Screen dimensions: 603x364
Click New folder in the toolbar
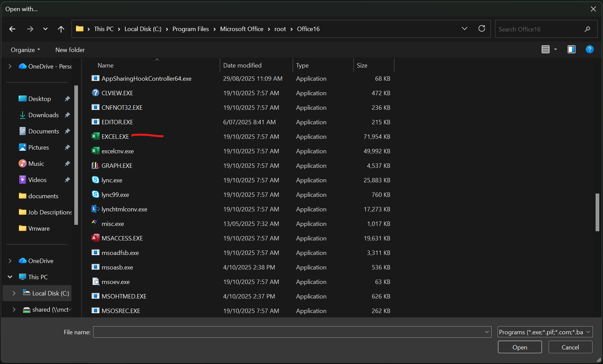pyautogui.click(x=70, y=50)
